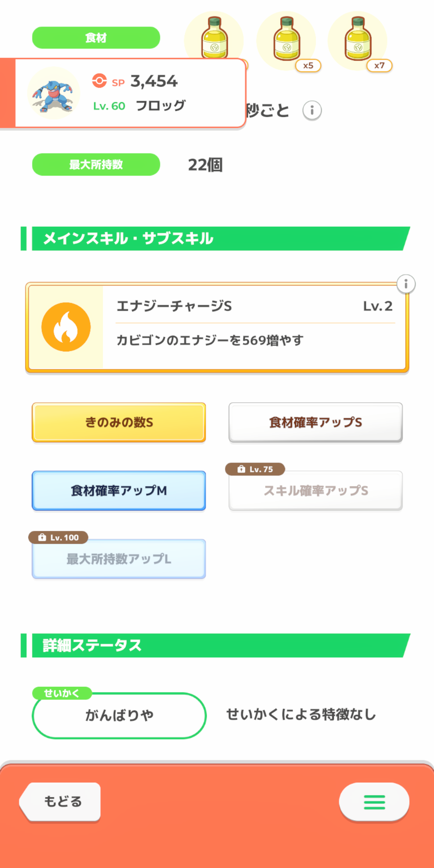The image size is (434, 868).
Task: Tap the Lv. 100 lock badge
Action: [58, 537]
